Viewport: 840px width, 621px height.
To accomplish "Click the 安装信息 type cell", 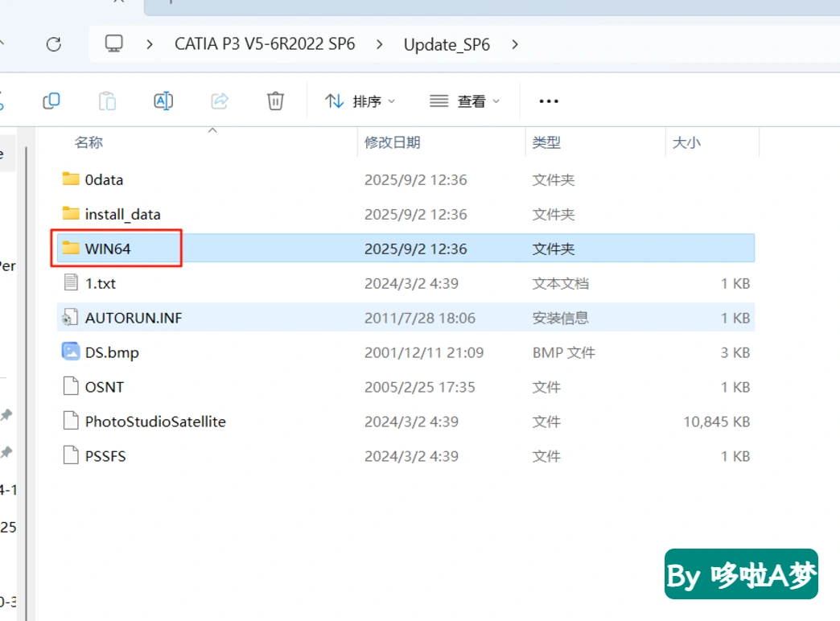I will pyautogui.click(x=560, y=318).
